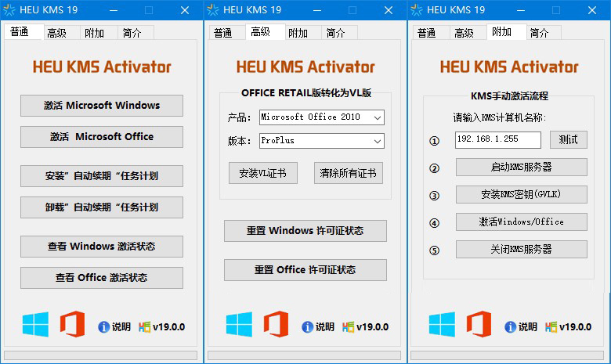Click HEU version icon in left window
611x364 pixels.
(x=145, y=327)
